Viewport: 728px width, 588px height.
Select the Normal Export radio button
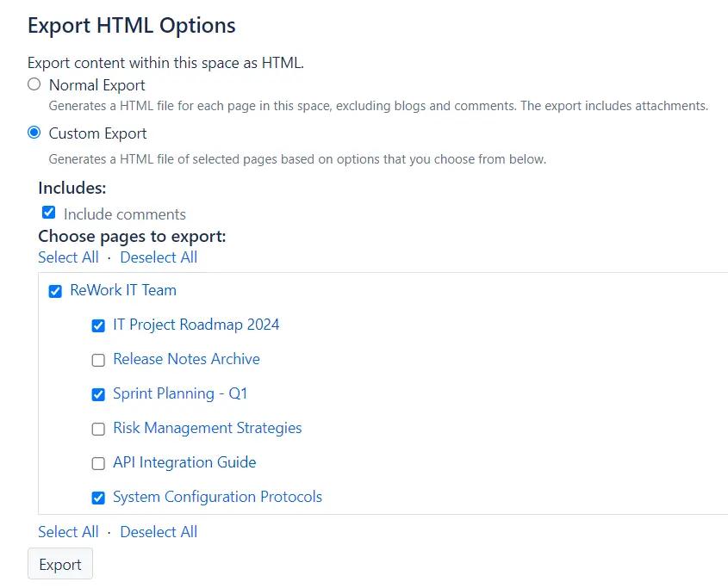click(x=34, y=84)
